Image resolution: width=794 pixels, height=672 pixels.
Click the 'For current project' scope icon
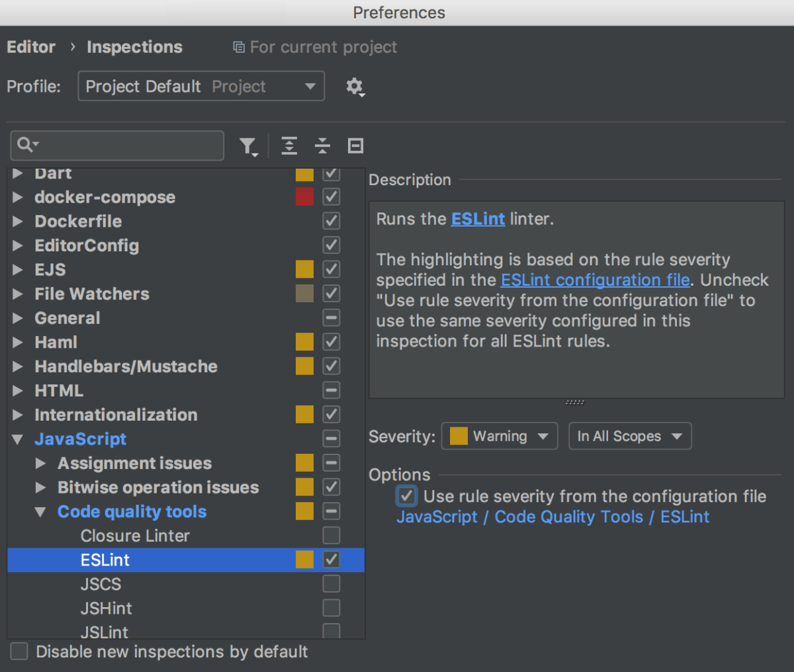238,47
